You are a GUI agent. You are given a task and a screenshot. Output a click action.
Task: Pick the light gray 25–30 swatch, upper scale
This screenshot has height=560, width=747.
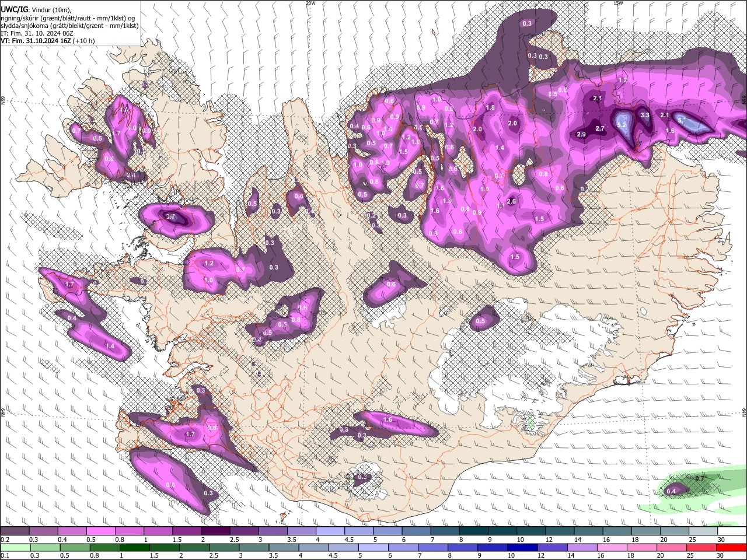point(703,531)
